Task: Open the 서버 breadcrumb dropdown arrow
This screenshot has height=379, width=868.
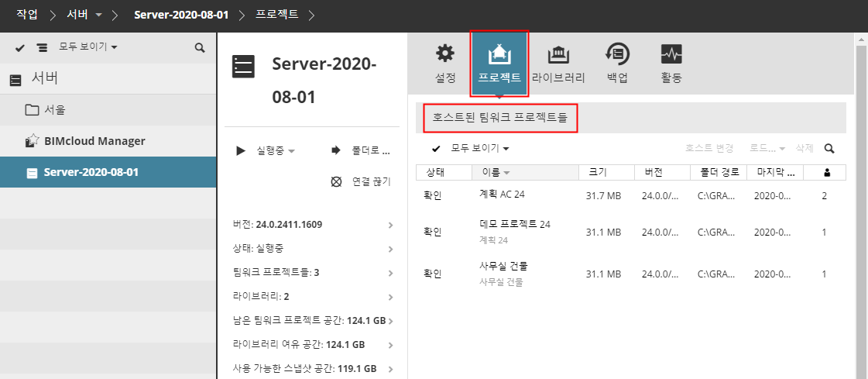Action: (98, 16)
